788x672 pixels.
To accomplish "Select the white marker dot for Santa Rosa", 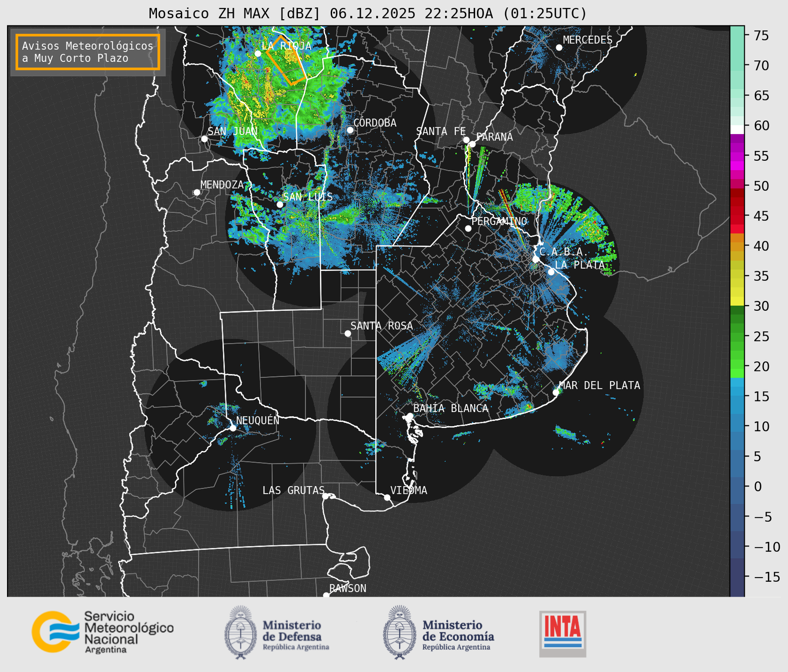I will click(x=348, y=333).
